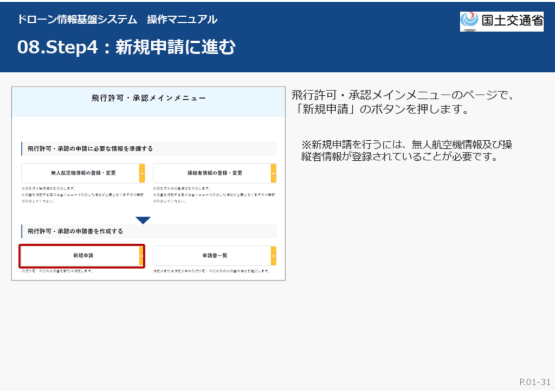Click the page number P.01-31

click(534, 381)
